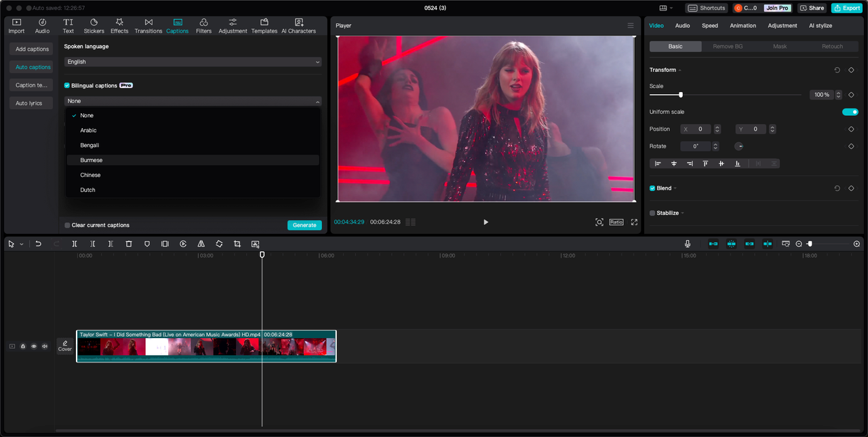
Task: Reset the Transform settings
Action: (x=837, y=70)
